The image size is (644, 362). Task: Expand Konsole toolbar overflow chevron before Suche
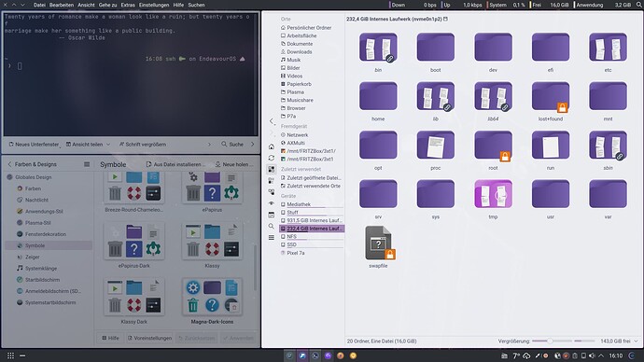point(209,145)
